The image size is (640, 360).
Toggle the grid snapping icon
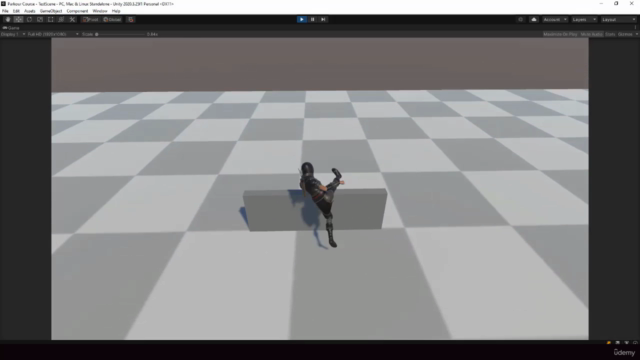pos(131,20)
